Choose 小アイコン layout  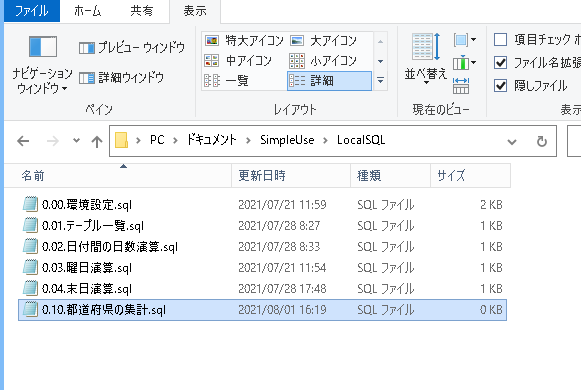pos(323,60)
